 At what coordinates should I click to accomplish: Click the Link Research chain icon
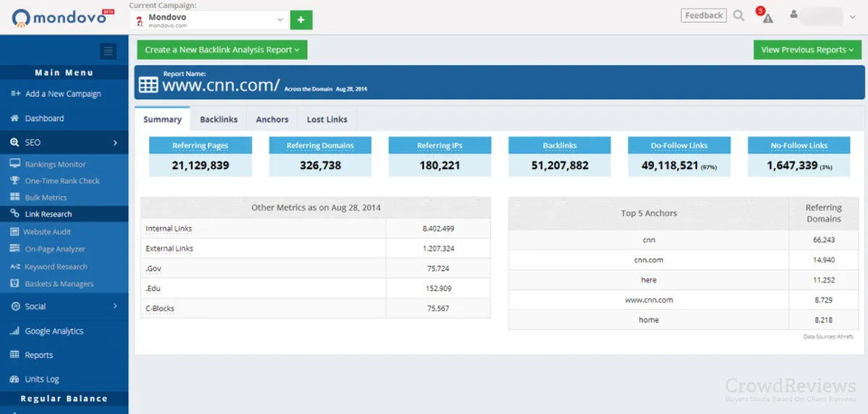15,214
